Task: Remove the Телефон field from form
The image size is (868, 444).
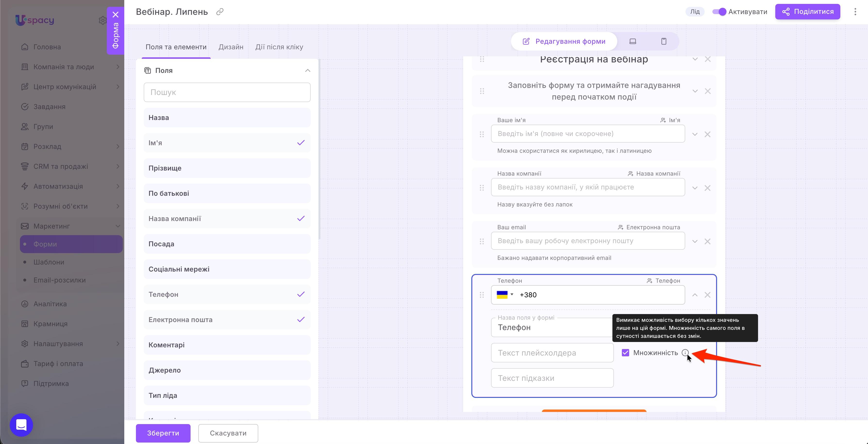Action: (707, 295)
